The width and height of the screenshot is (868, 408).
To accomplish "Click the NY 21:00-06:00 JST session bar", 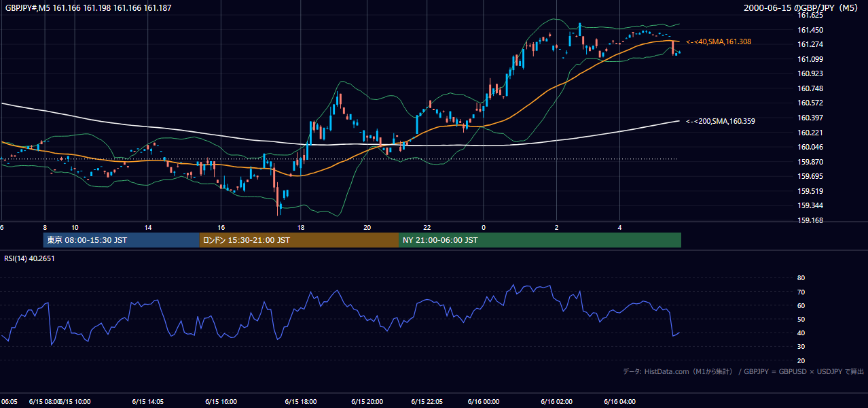I will pyautogui.click(x=540, y=240).
